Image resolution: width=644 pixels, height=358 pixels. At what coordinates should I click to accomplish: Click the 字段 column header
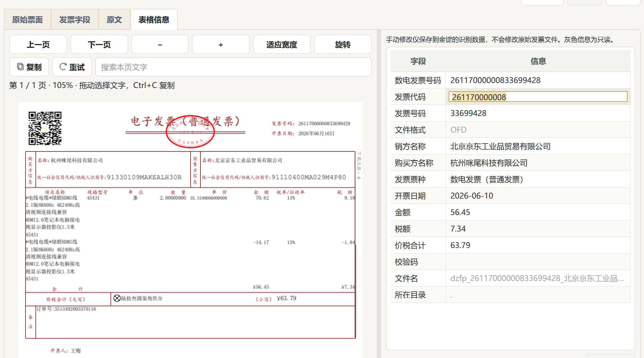pyautogui.click(x=418, y=61)
